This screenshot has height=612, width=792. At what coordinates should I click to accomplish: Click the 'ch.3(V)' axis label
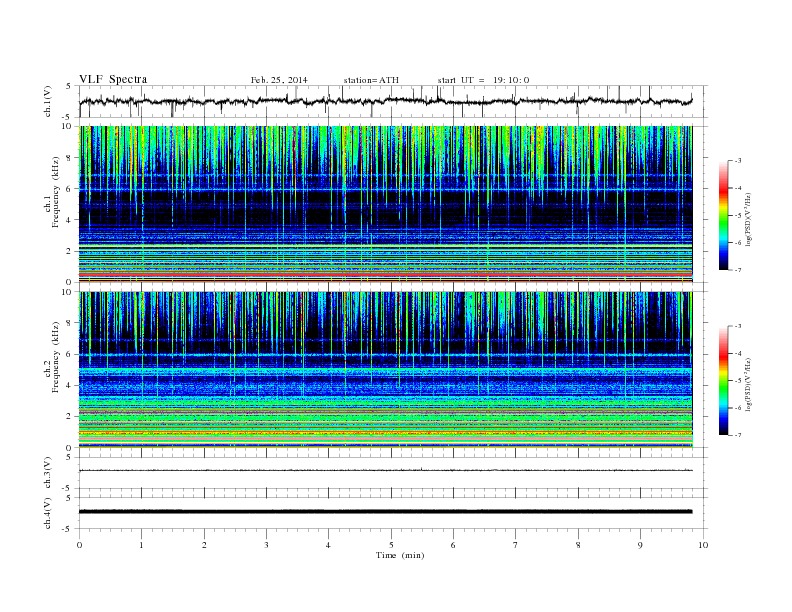(48, 473)
